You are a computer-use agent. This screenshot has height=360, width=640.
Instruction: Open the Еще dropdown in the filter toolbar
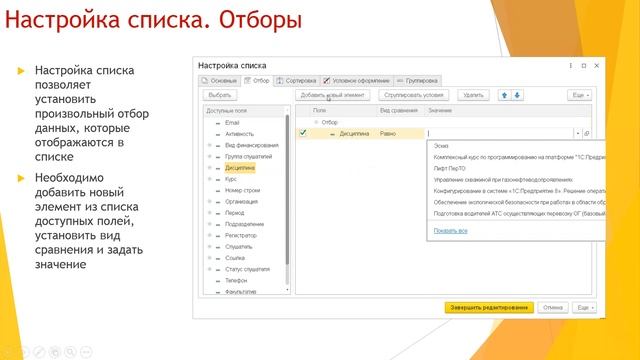[x=580, y=95]
